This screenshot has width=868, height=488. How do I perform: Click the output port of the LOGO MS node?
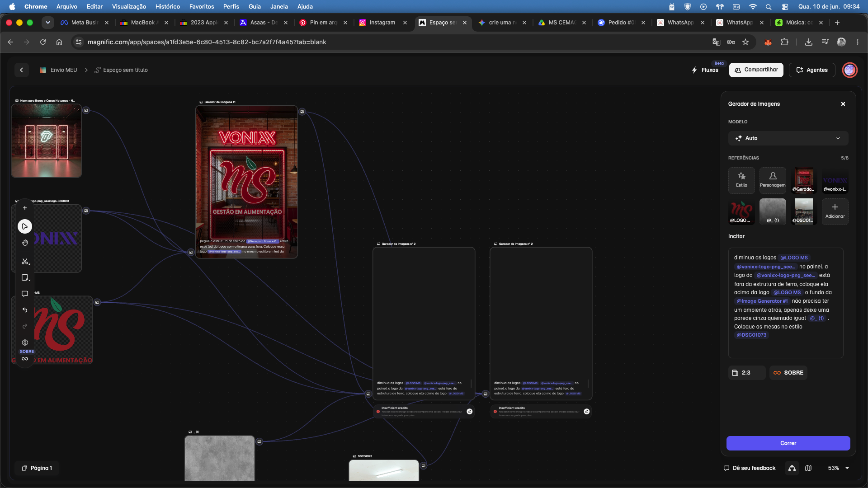[x=97, y=302]
